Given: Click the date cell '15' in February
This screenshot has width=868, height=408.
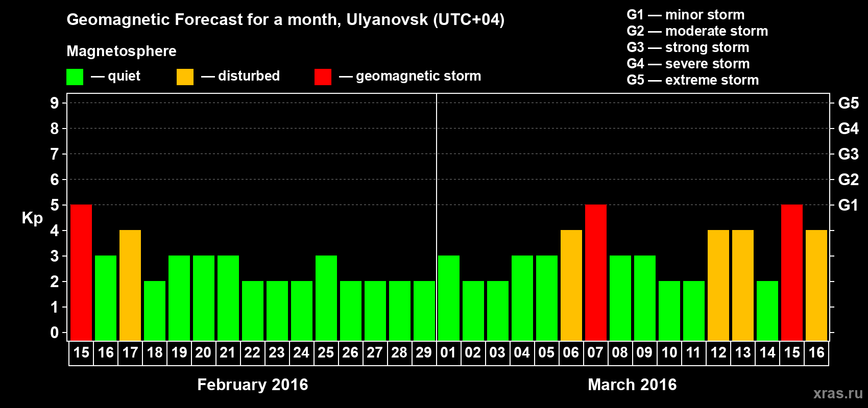Looking at the screenshot, I should tap(81, 353).
